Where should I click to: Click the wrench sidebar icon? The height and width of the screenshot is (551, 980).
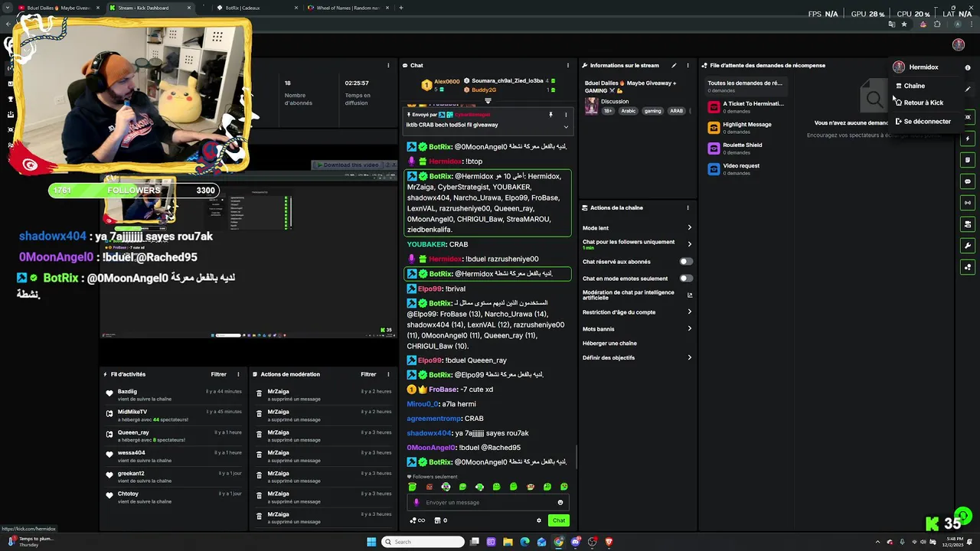coord(968,246)
